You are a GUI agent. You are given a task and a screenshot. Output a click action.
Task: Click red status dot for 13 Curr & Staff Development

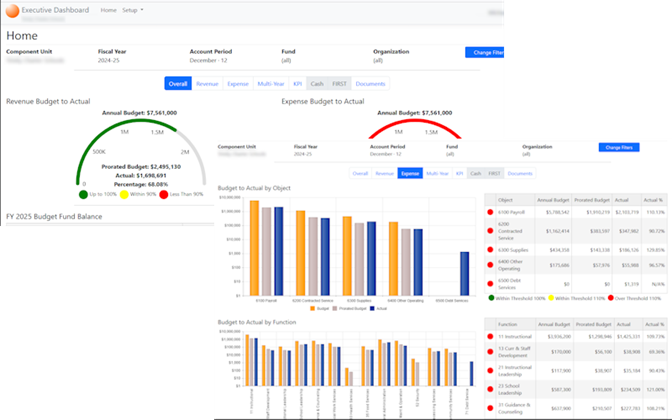point(490,352)
